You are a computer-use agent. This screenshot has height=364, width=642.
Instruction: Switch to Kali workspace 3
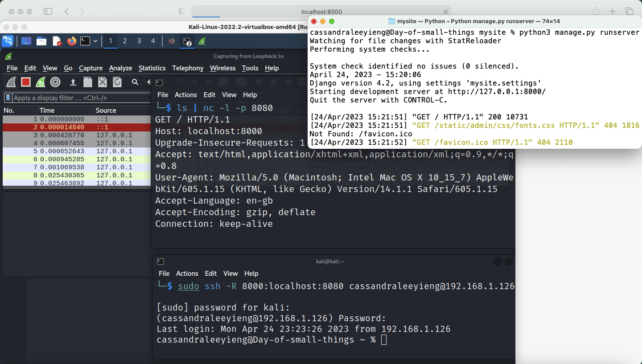139,41
